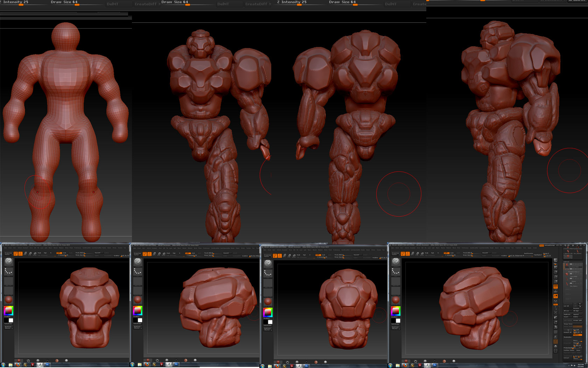This screenshot has width=588, height=368.
Task: Toggle Edit mode in leftmost bottom ZBrush window
Action: [16, 254]
